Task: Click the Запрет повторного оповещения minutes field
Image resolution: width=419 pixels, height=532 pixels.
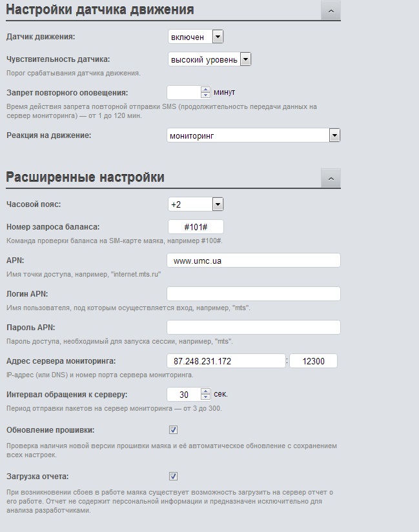Action: click(x=184, y=92)
